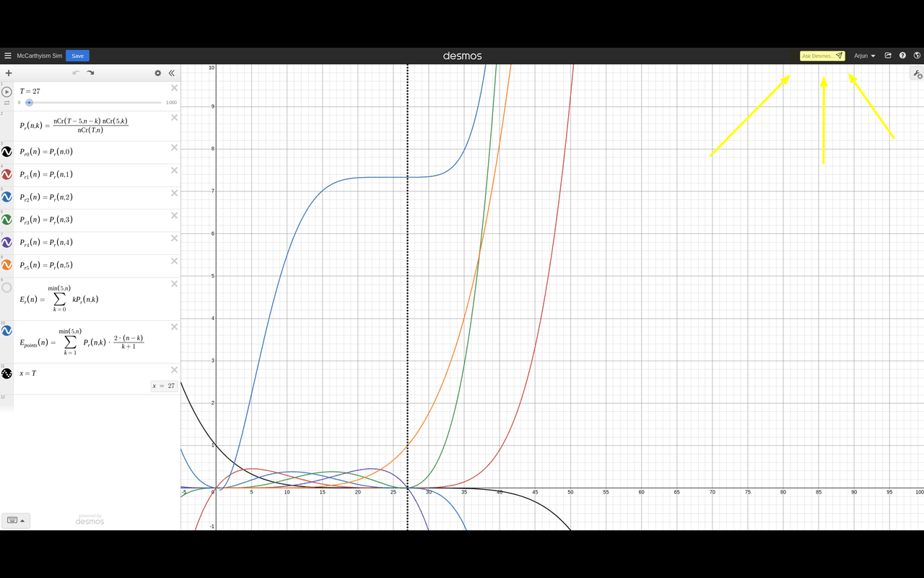This screenshot has height=578, width=924.
Task: Delete the Pr2(n) expression
Action: [x=174, y=193]
